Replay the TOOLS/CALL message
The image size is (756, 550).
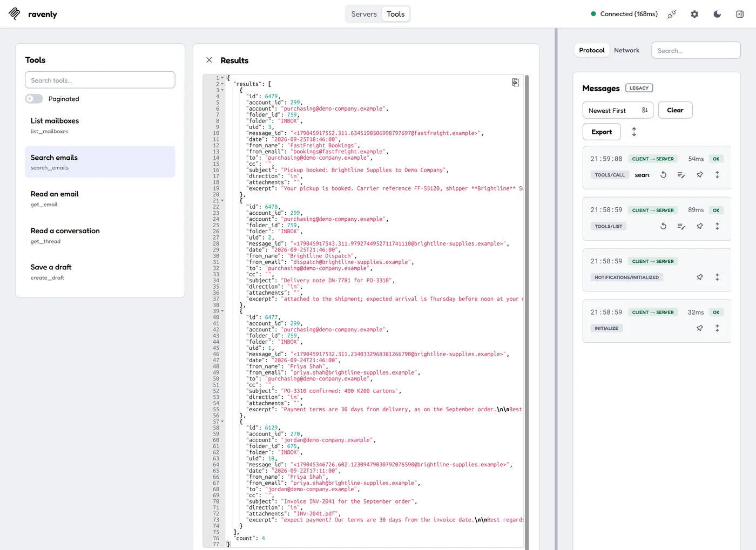pos(663,175)
